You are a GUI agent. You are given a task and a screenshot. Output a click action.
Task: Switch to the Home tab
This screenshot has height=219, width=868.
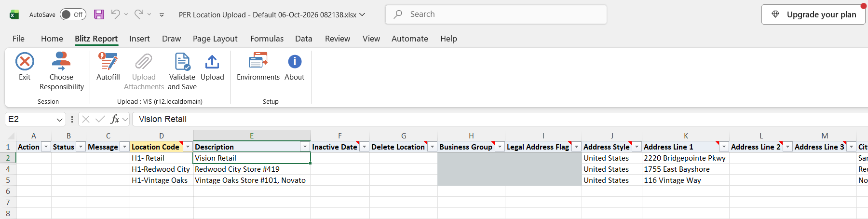pyautogui.click(x=52, y=39)
